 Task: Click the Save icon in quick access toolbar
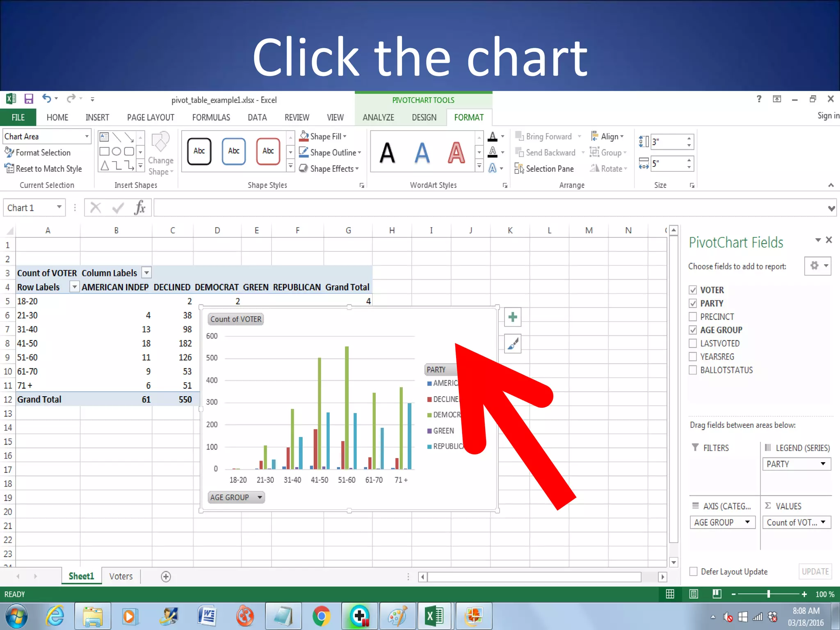[29, 99]
